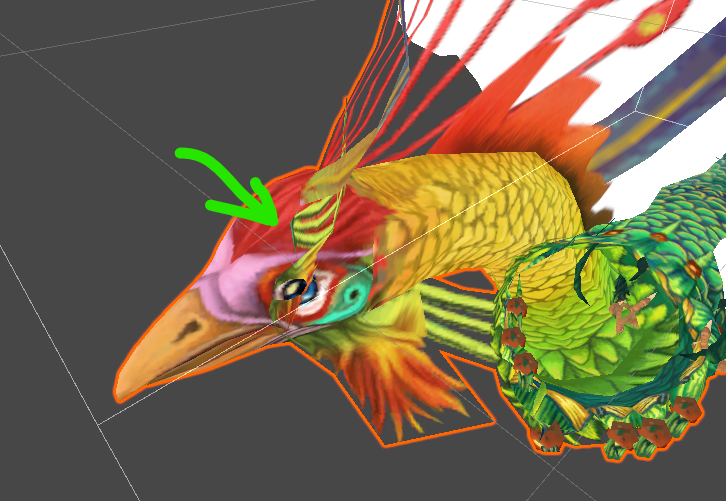The image size is (726, 501).
Task: Select the yellow scaled neck of the bird
Action: point(477,213)
